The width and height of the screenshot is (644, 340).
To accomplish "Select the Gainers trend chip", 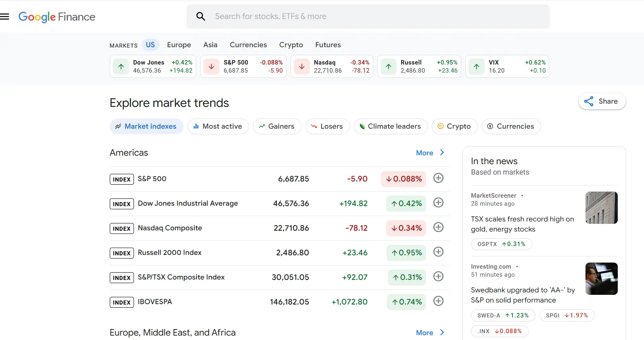I will pyautogui.click(x=277, y=126).
